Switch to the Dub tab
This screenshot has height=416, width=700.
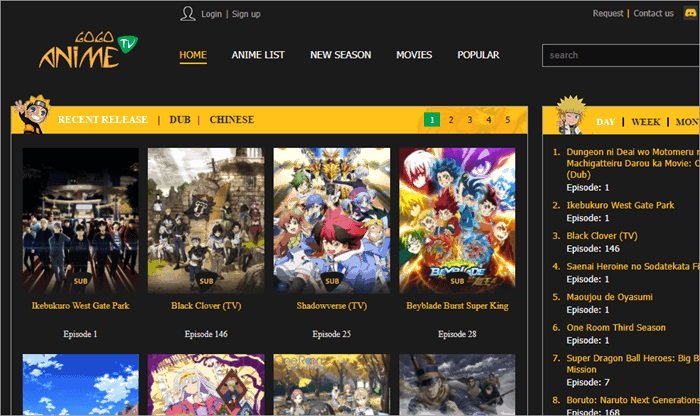[x=180, y=120]
